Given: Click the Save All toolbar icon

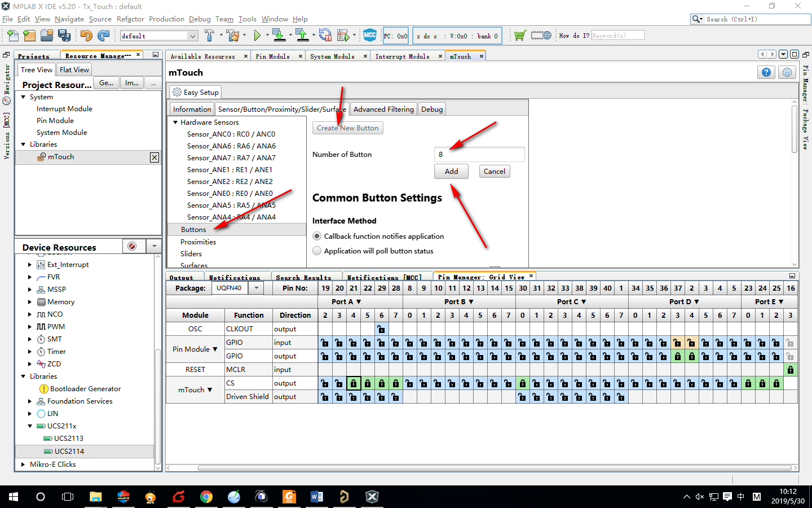Looking at the screenshot, I should (x=64, y=36).
